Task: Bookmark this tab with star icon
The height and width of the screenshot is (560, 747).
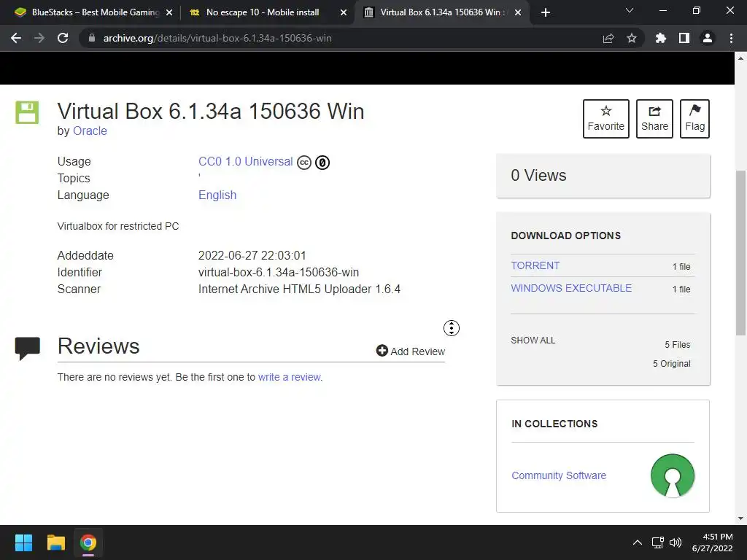Action: [x=632, y=38]
